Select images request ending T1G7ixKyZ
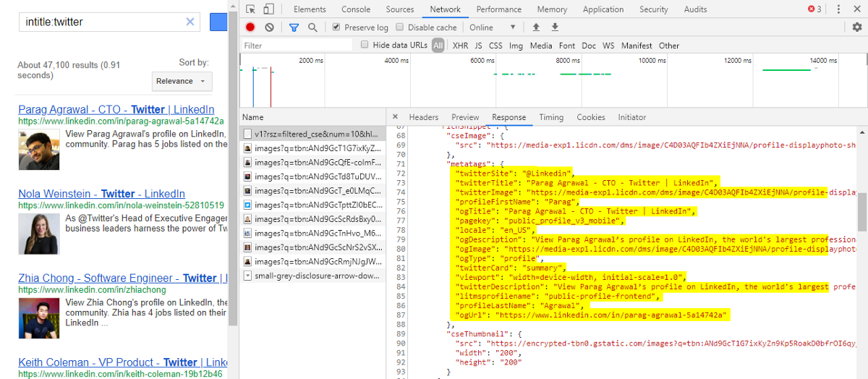 [x=312, y=148]
